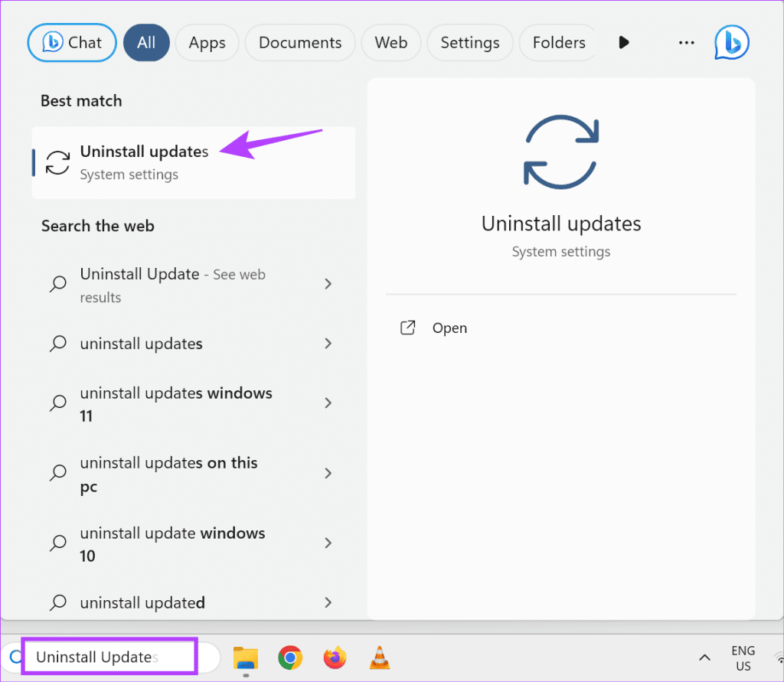Select the 'uninstall update windows 10' suggestion
This screenshot has height=682, width=784.
[172, 543]
